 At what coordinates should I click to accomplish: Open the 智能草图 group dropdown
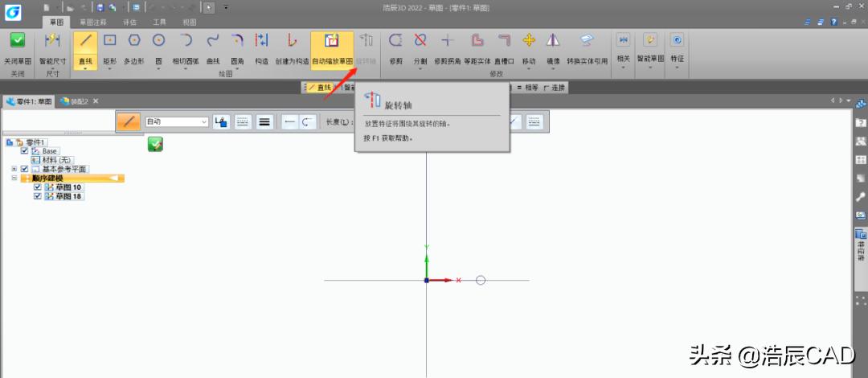(650, 49)
